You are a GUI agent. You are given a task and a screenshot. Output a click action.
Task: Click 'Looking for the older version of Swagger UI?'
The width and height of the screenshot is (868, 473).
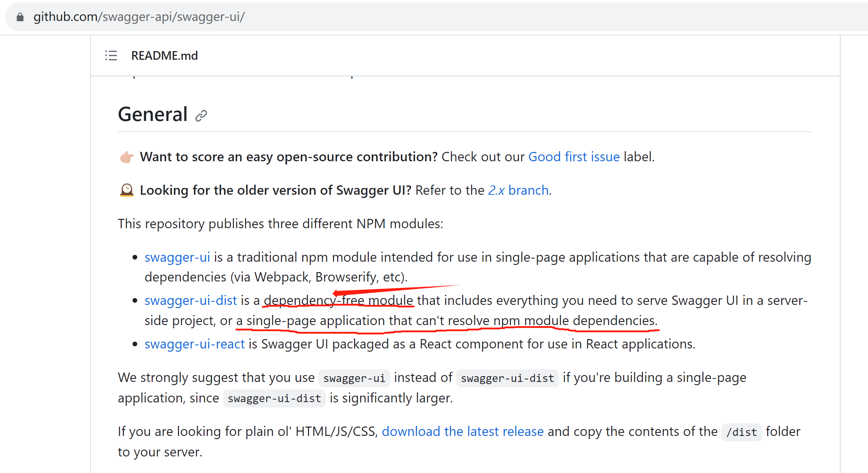click(x=276, y=190)
